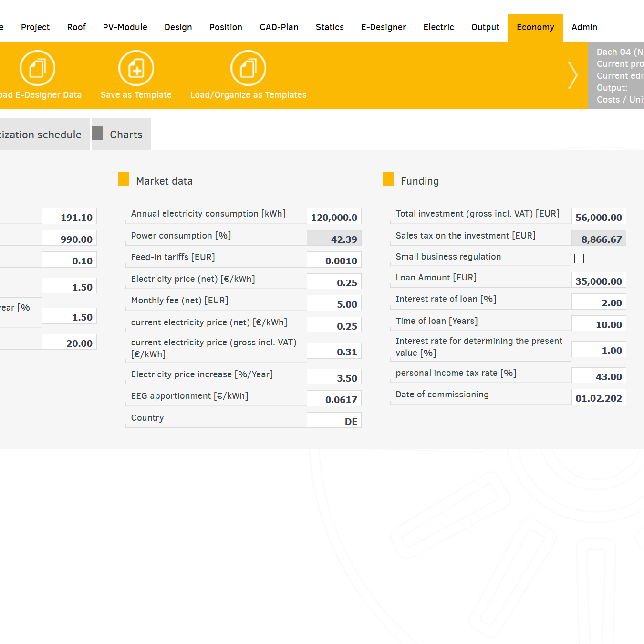Click the gray square beside Charts
The width and height of the screenshot is (644, 644).
coord(97,133)
